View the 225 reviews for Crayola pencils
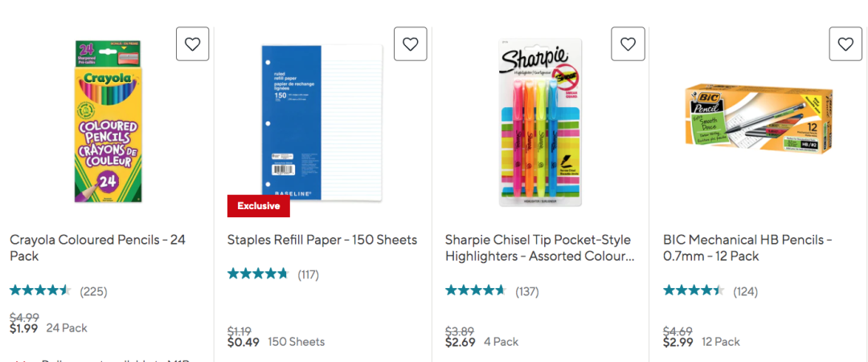This screenshot has width=868, height=362. tap(93, 291)
